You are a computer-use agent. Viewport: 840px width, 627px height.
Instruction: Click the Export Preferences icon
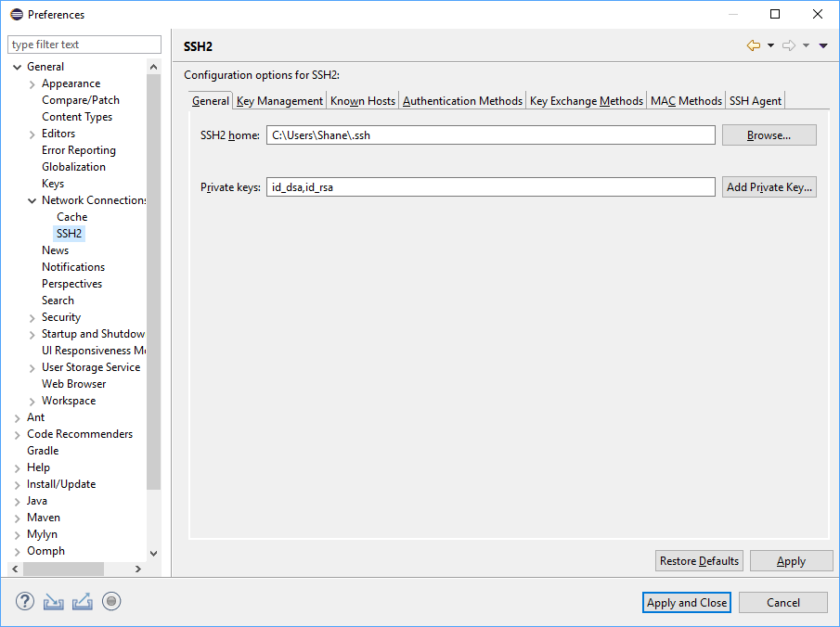[83, 601]
